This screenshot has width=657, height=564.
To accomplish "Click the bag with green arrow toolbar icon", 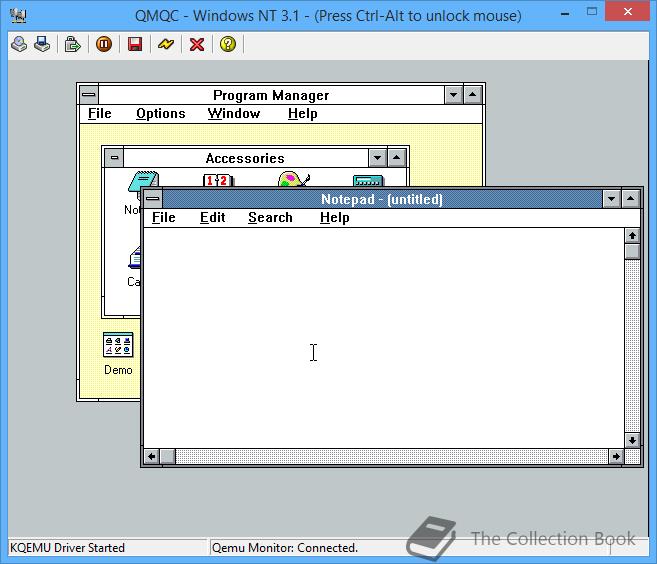I will (x=72, y=44).
